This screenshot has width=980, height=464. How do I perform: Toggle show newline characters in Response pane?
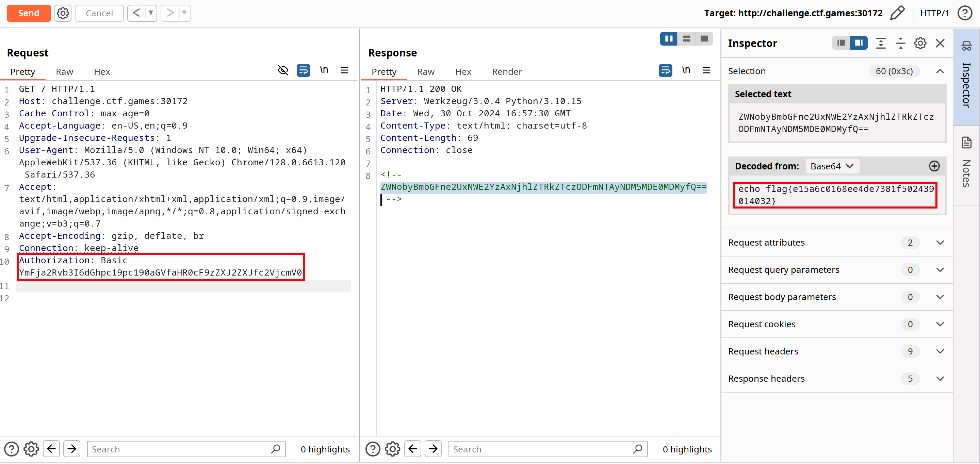[x=686, y=70]
